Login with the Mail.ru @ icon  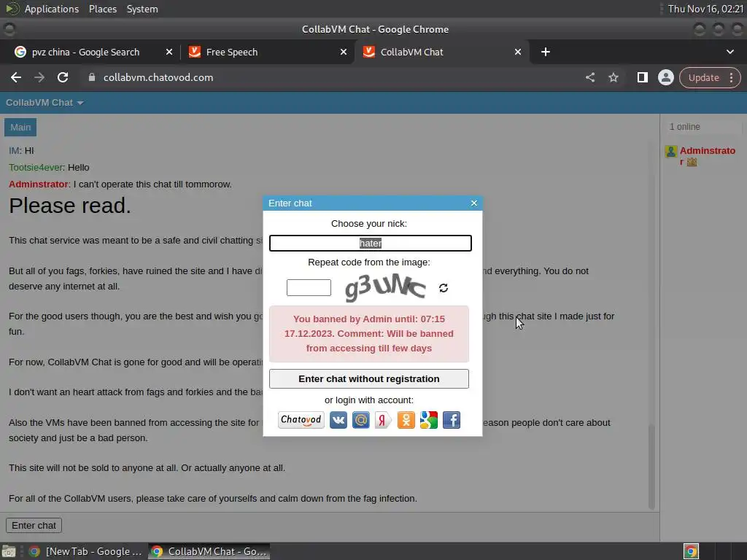coord(360,420)
